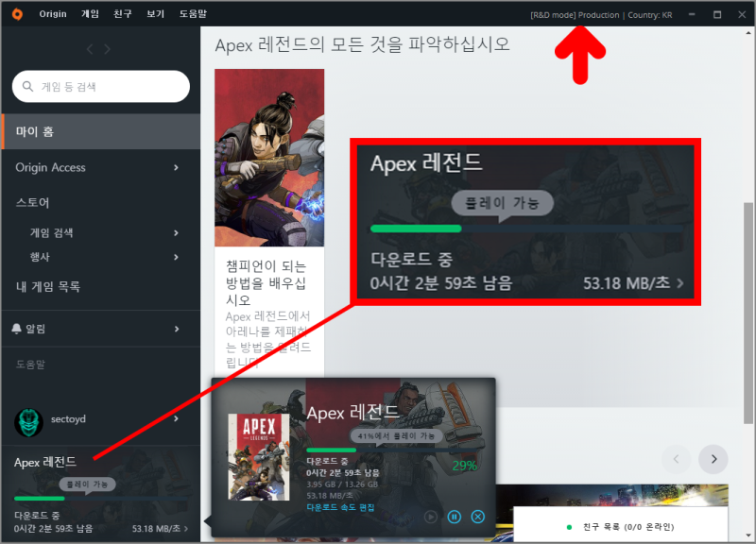Open the Apex 레전드 download tile in the sidebar
Viewport: 756px width, 544px height.
pos(101,494)
